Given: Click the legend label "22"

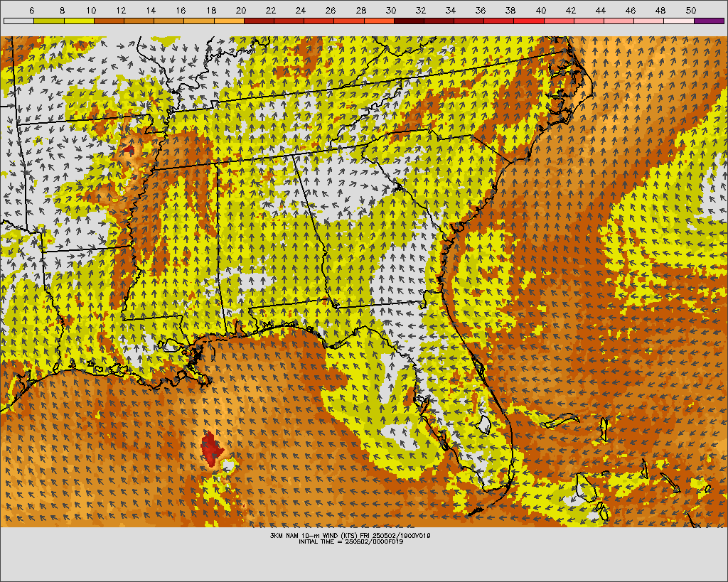Looking at the screenshot, I should coord(271,10).
